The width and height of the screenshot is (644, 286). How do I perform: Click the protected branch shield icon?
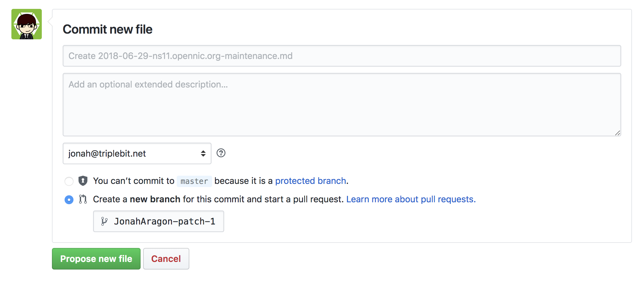[x=83, y=181]
